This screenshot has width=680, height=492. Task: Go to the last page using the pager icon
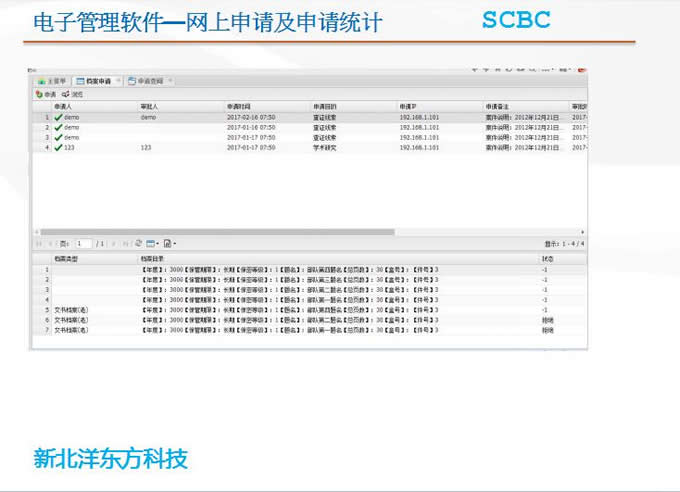pos(125,243)
